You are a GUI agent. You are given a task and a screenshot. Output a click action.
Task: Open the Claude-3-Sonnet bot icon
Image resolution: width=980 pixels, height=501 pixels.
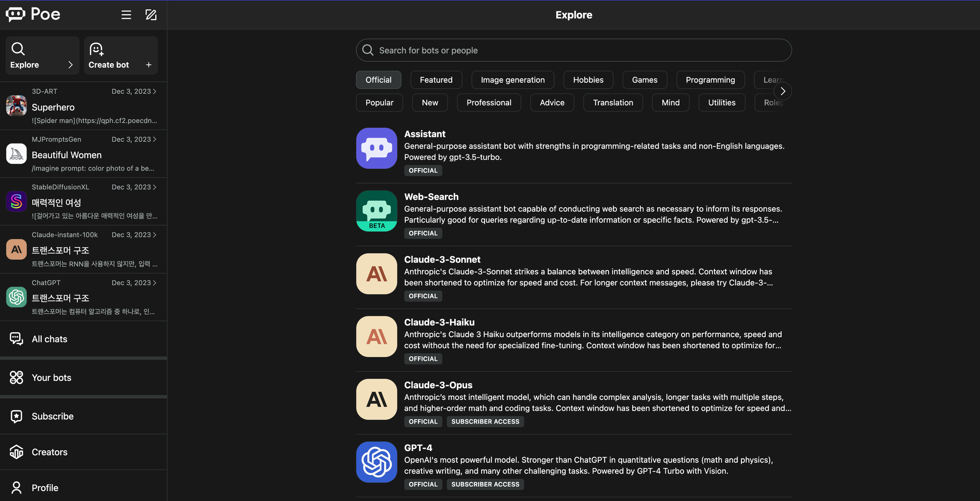click(x=377, y=274)
